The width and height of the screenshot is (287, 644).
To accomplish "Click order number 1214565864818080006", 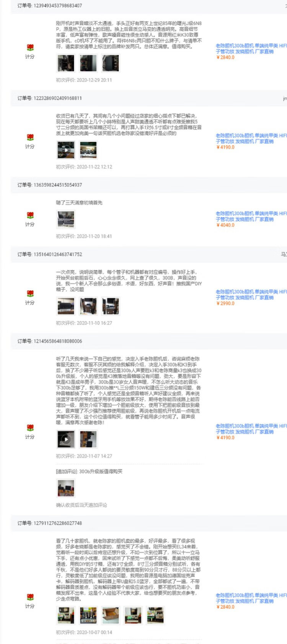I will (x=49, y=341).
